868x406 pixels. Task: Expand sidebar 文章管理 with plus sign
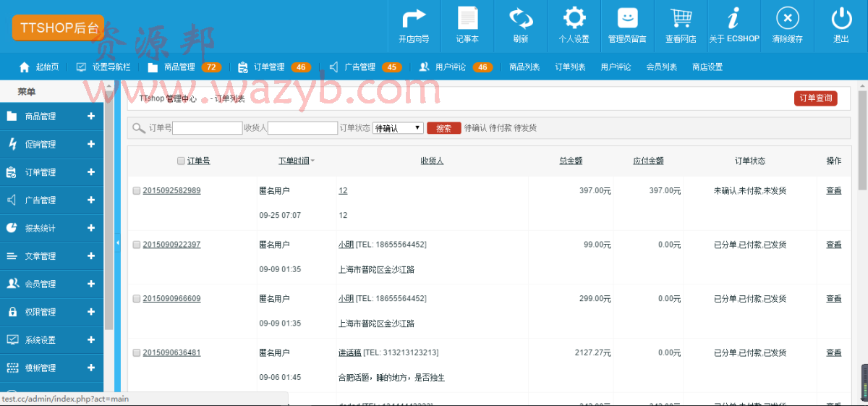pyautogui.click(x=91, y=256)
